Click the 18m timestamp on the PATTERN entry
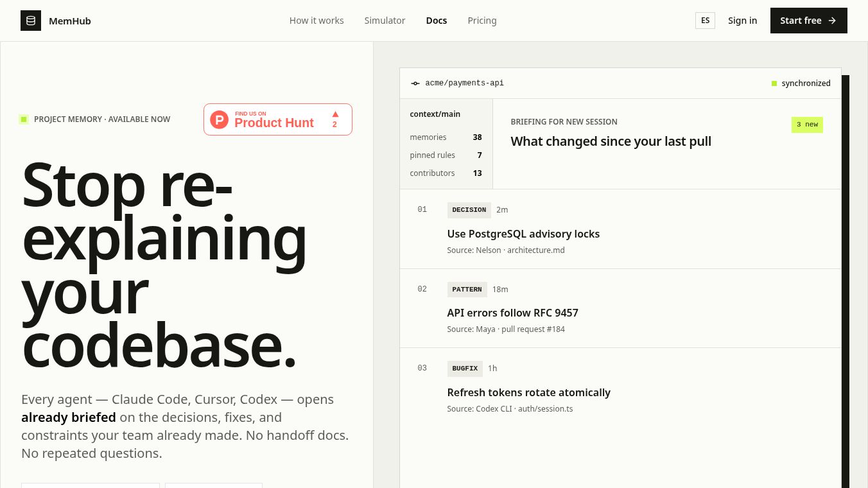 [500, 290]
